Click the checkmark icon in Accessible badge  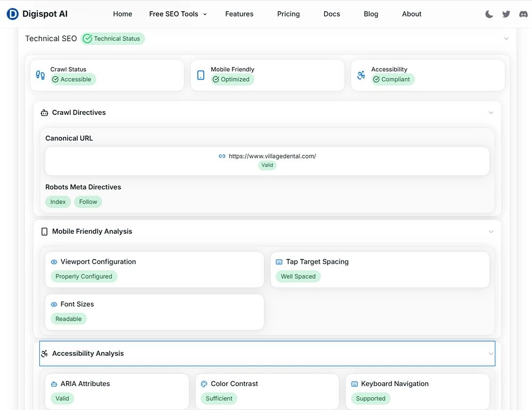tap(55, 79)
